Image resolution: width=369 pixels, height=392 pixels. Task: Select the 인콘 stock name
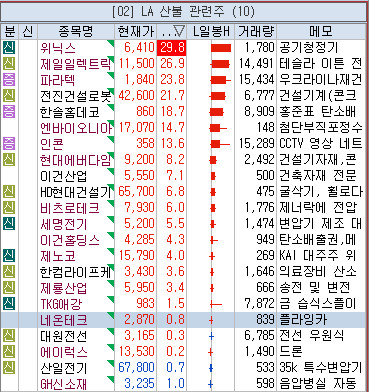(52, 144)
